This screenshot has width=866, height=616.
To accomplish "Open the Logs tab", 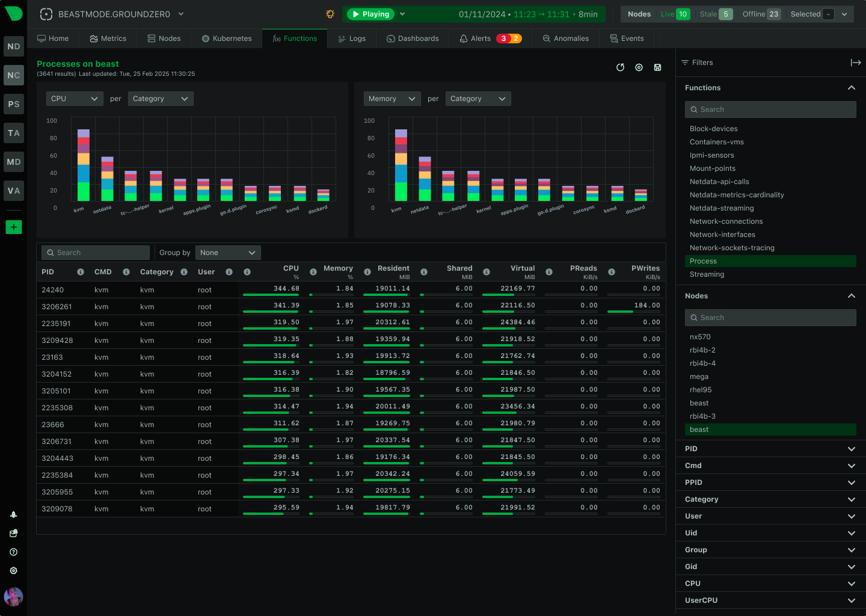I will 352,38.
